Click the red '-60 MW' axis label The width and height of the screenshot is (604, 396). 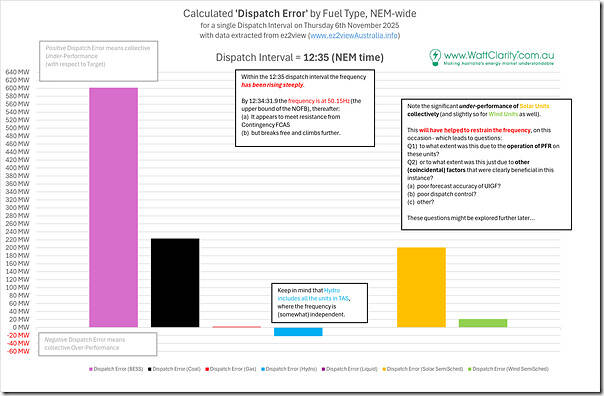click(x=18, y=351)
